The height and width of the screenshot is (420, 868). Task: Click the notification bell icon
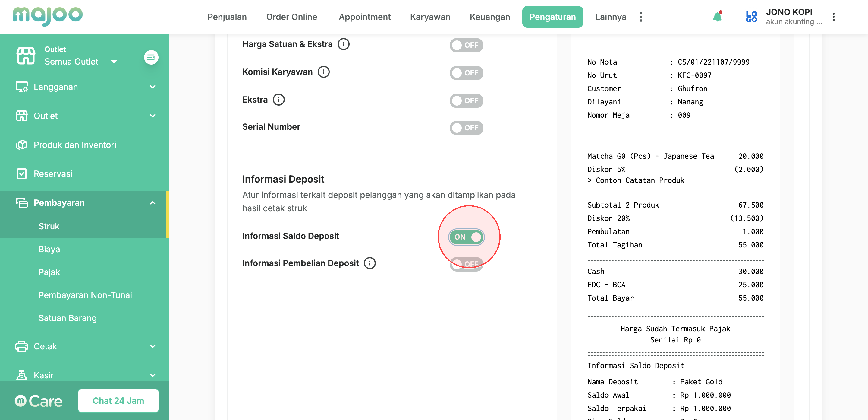tap(717, 17)
